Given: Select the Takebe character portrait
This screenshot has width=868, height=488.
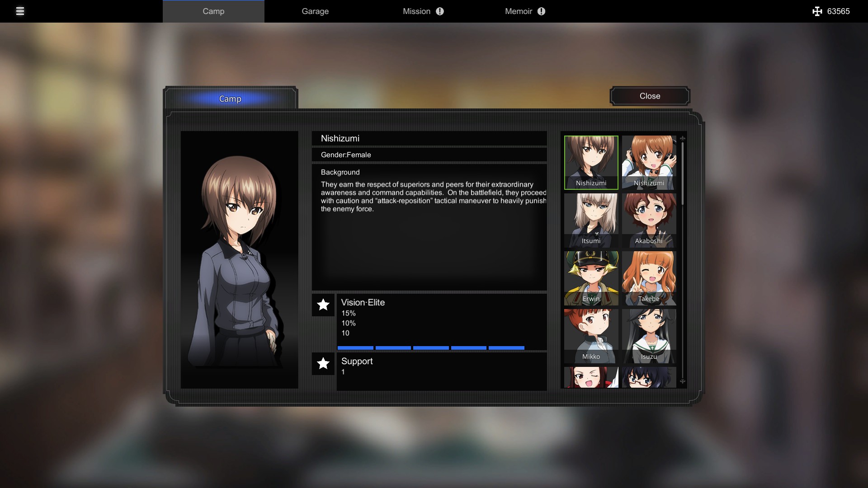Looking at the screenshot, I should [649, 278].
